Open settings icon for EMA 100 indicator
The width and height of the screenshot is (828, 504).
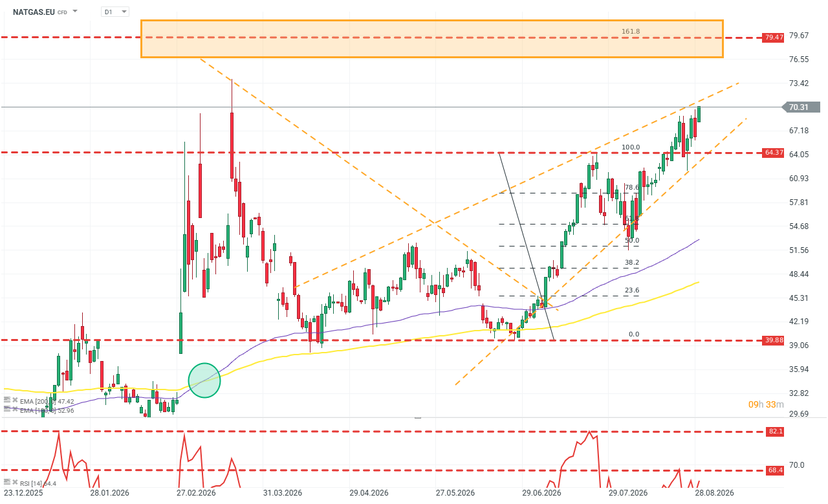tap(6, 408)
